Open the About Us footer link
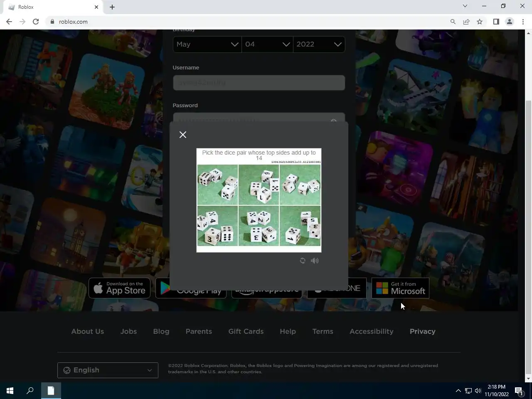532x399 pixels. (x=88, y=331)
